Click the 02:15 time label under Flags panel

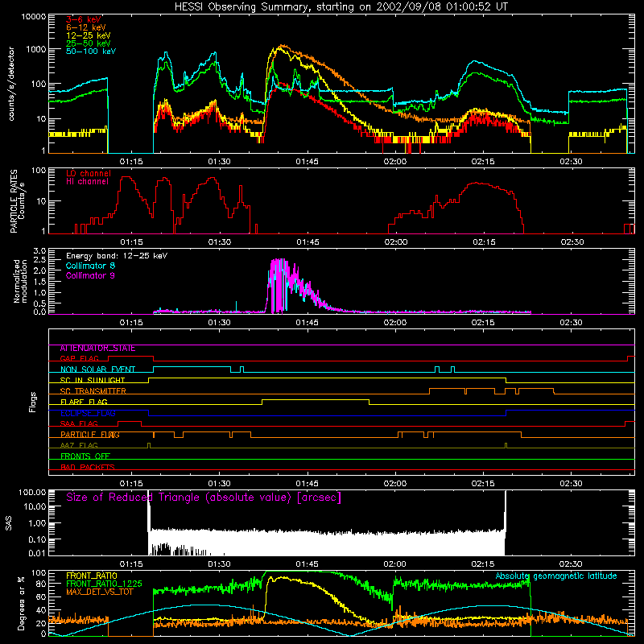tap(483, 484)
